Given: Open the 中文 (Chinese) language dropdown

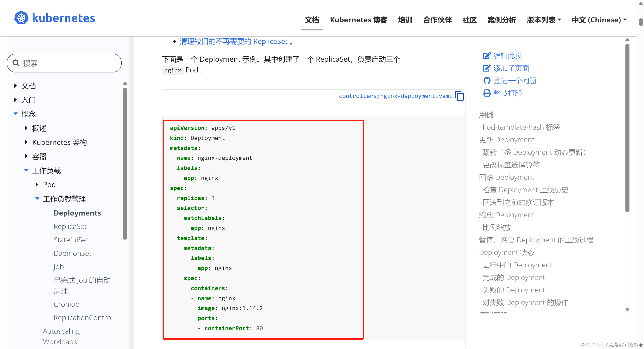Looking at the screenshot, I should [599, 20].
